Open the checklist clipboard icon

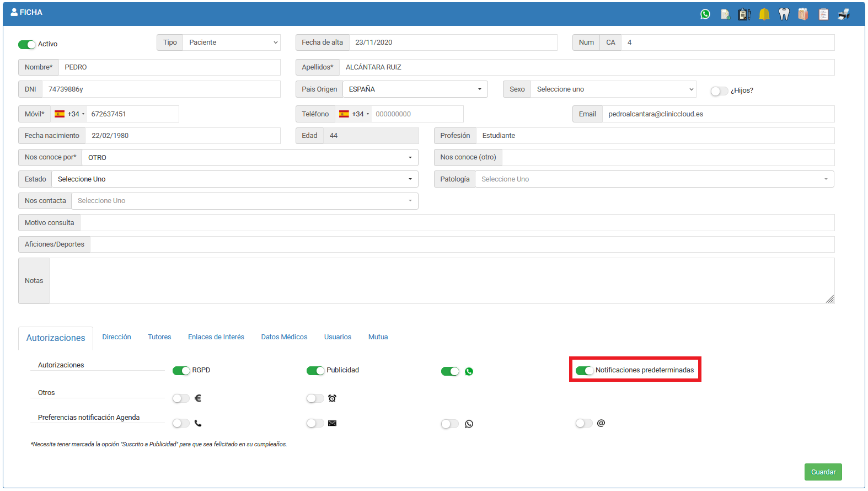coord(823,14)
